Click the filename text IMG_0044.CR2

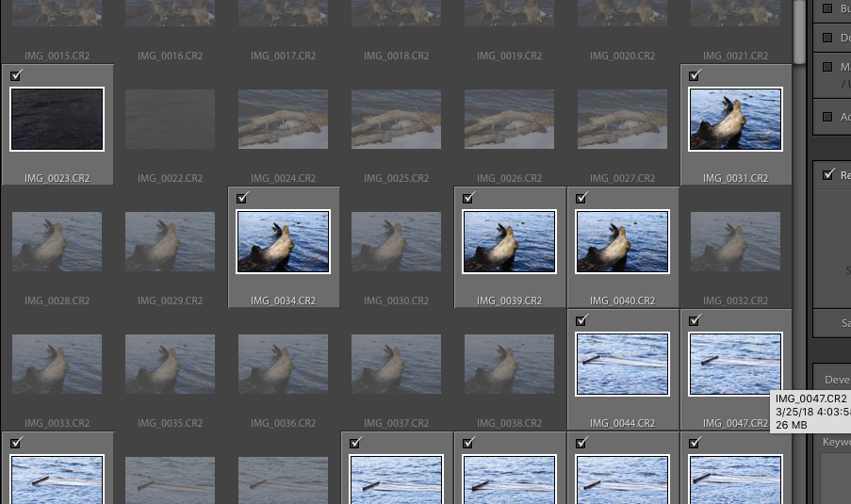(622, 424)
